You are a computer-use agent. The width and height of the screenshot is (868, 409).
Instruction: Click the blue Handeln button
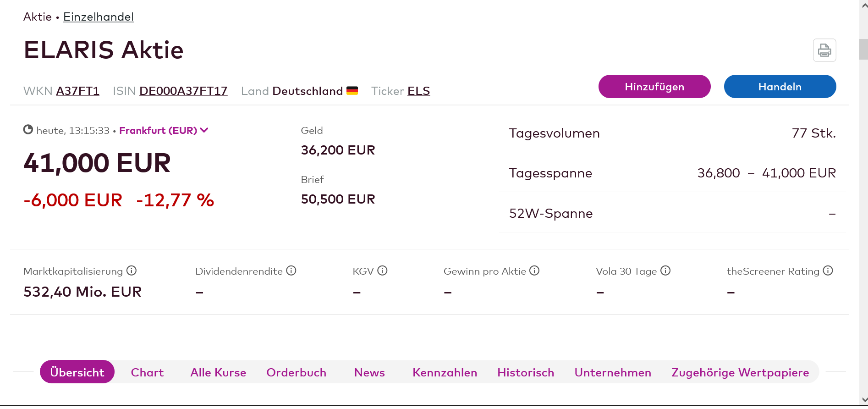780,87
